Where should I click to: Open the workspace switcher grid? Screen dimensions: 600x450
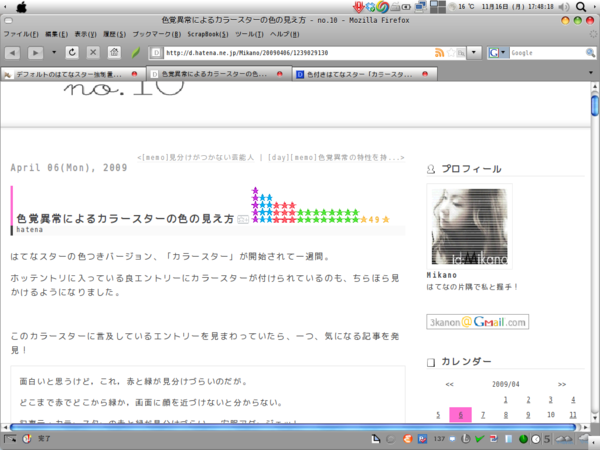click(438, 7)
